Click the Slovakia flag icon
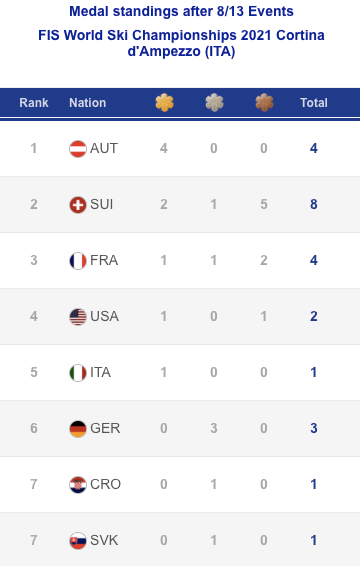Image resolution: width=360 pixels, height=566 pixels. pyautogui.click(x=78, y=540)
